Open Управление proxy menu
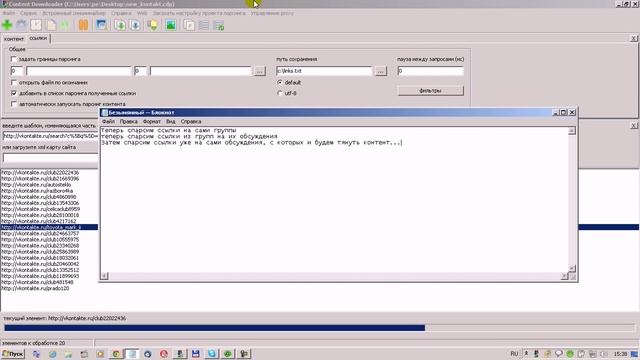Image resolution: width=640 pixels, height=360 pixels. coord(272,13)
